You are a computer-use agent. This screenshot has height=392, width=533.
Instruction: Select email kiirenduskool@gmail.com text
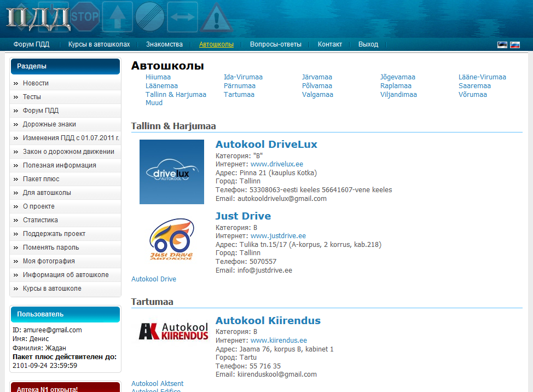(x=277, y=374)
